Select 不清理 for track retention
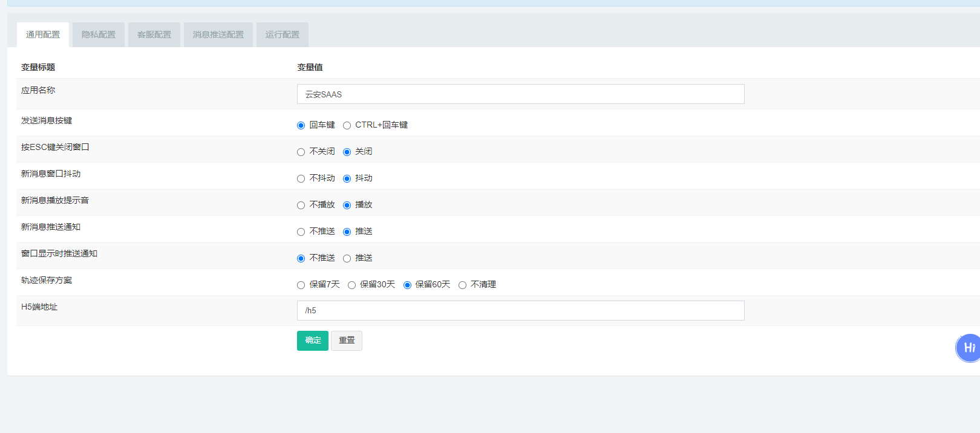Screen dimensions: 980x433 462,285
